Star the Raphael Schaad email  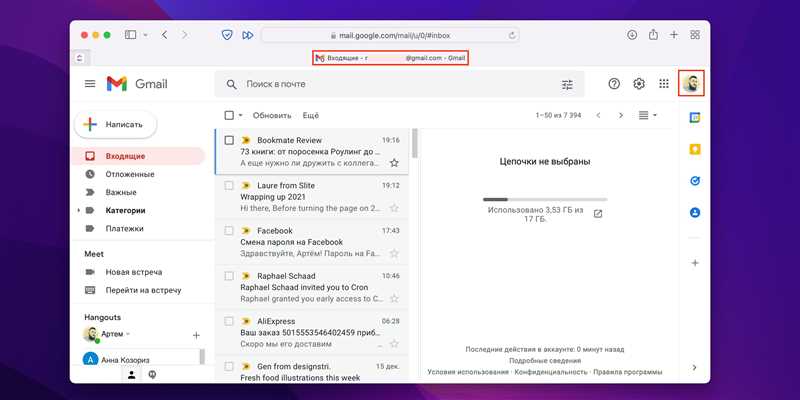[394, 298]
